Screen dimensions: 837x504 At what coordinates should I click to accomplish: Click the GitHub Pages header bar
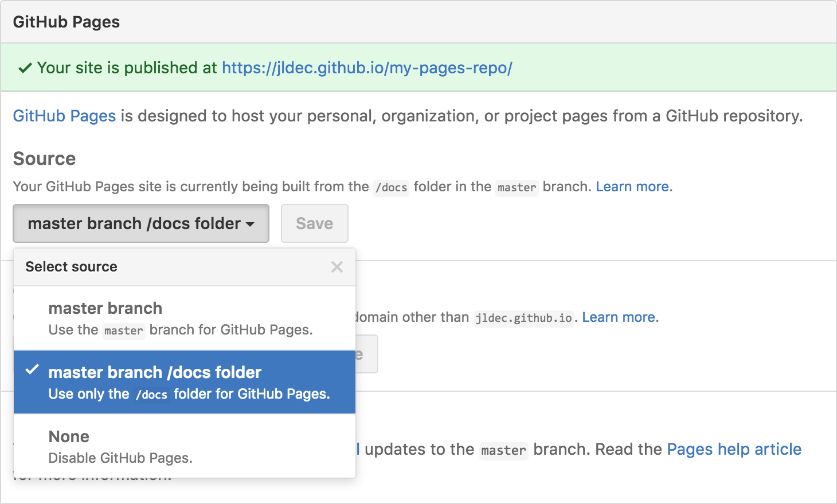(66, 21)
